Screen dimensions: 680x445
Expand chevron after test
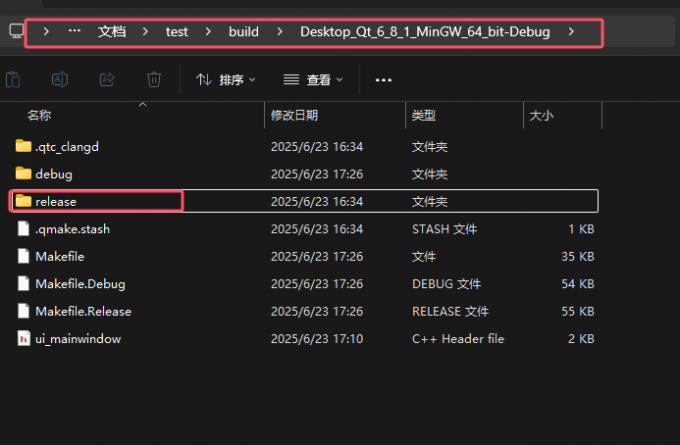click(208, 31)
